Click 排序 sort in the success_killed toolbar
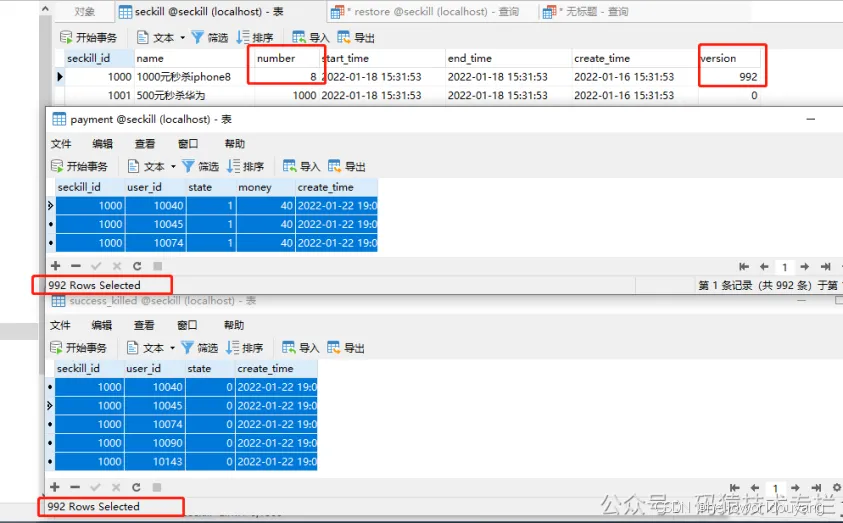 click(x=245, y=348)
